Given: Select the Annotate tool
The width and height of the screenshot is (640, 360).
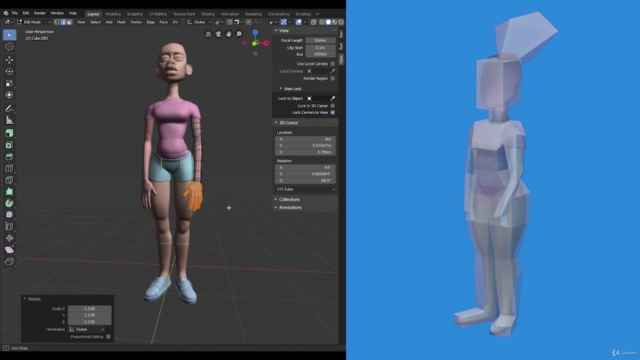Looking at the screenshot, I should pyautogui.click(x=9, y=109).
